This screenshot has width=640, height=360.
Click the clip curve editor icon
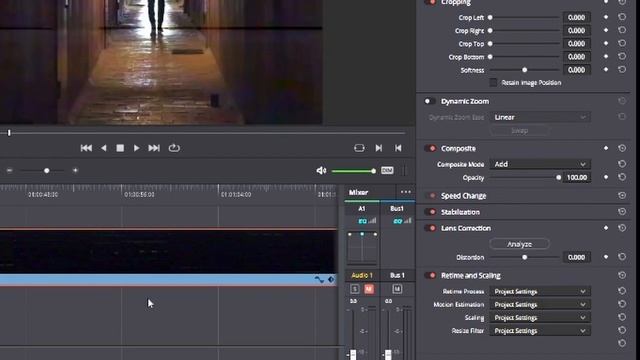319,280
